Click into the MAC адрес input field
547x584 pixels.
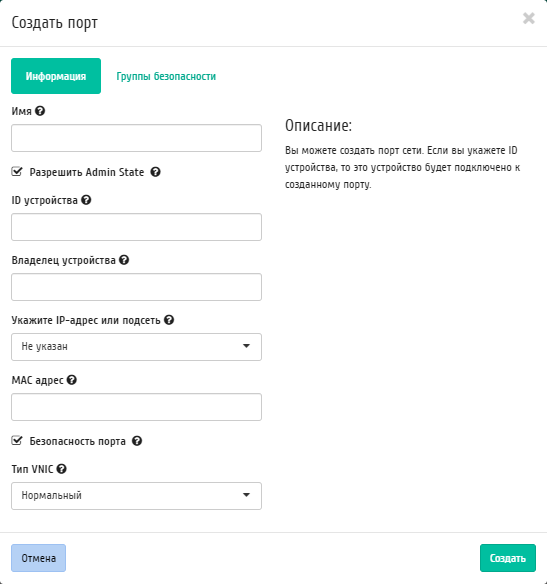[x=136, y=407]
